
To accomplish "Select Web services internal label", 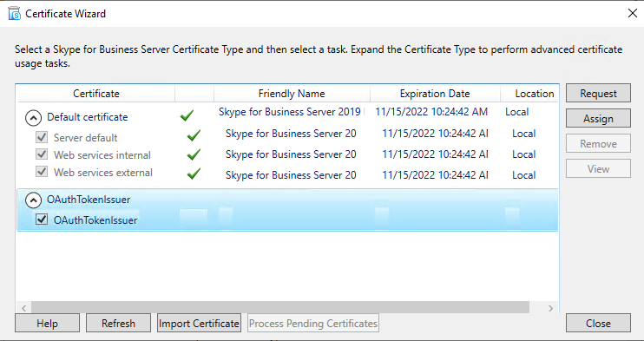I will click(x=102, y=155).
